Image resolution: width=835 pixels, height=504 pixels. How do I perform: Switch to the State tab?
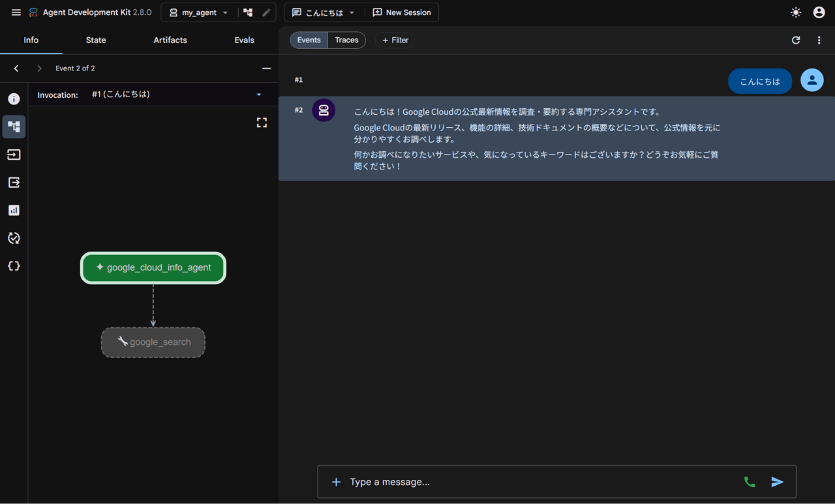(96, 40)
